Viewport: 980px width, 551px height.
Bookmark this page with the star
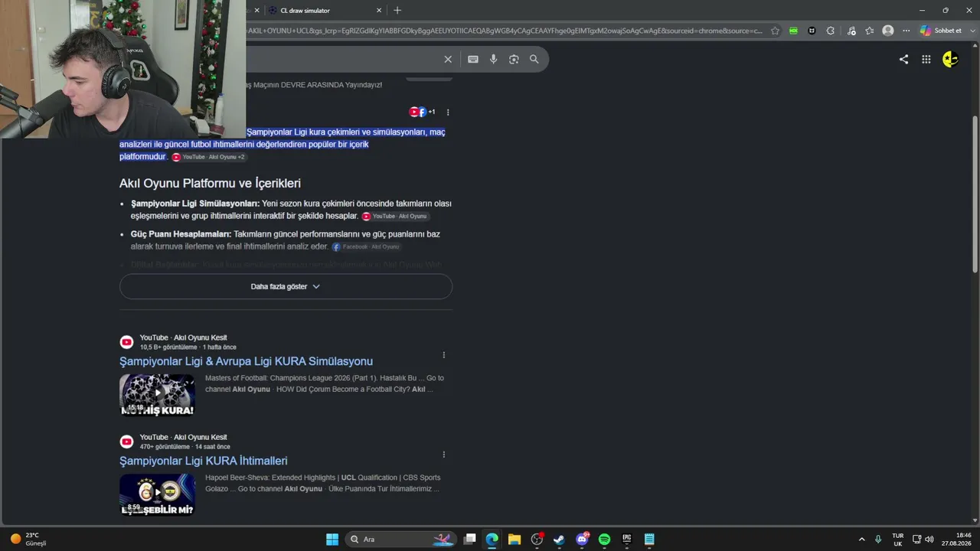click(x=775, y=31)
